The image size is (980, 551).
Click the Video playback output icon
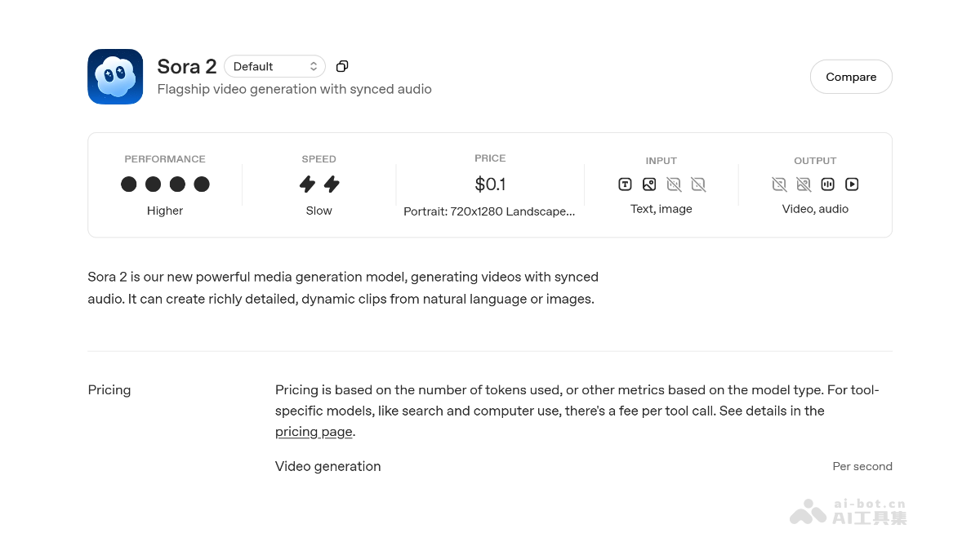coord(852,184)
